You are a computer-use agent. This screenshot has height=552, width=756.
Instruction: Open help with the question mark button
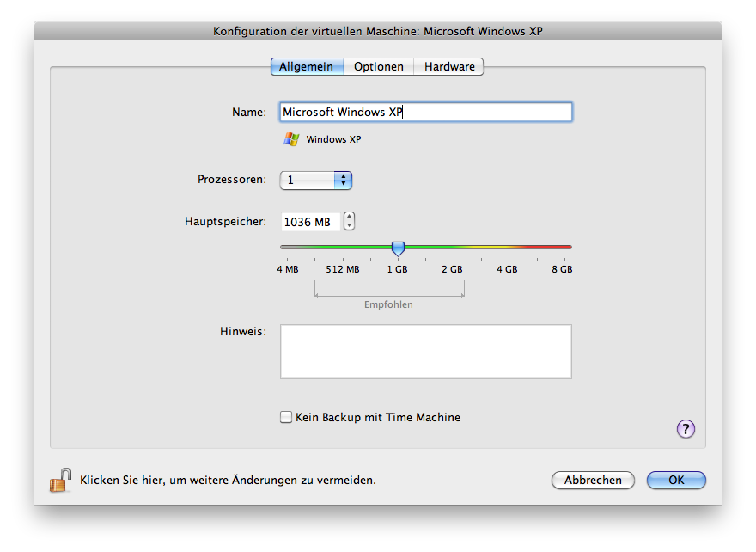(686, 429)
